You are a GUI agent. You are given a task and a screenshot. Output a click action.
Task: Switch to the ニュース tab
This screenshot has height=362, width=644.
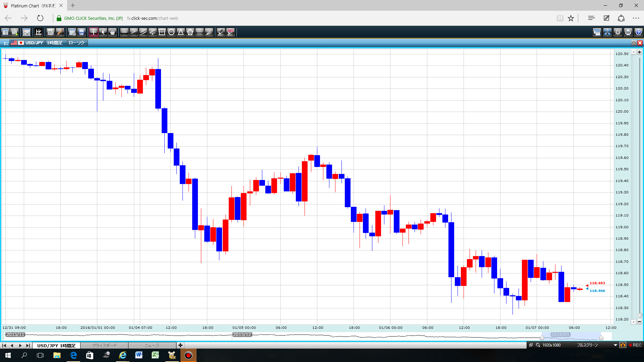click(x=152, y=345)
